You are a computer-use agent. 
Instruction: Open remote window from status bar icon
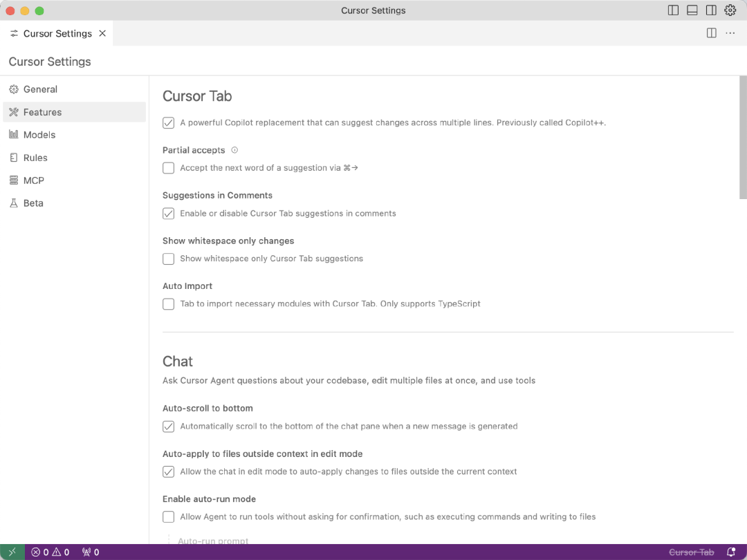(12, 552)
